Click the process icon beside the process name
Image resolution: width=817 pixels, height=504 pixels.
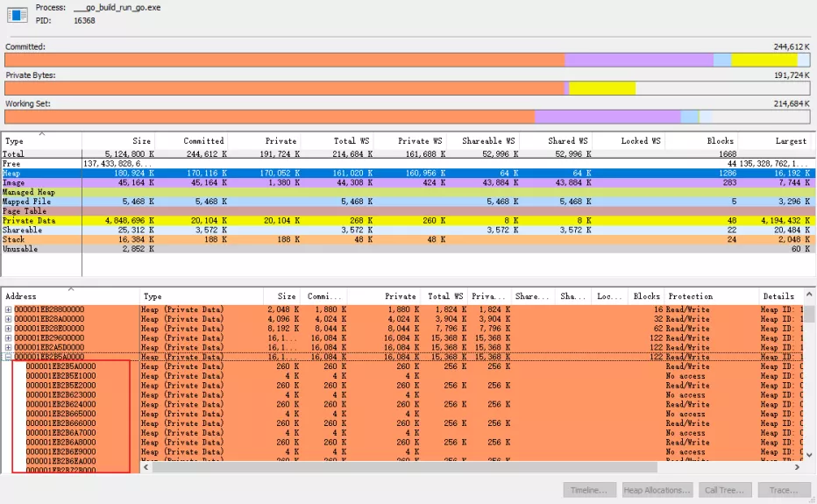pos(17,15)
